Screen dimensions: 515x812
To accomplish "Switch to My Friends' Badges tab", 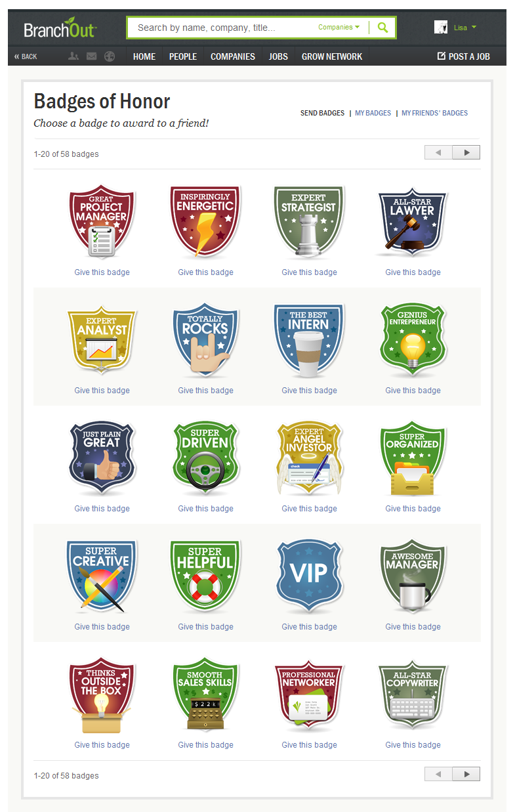I will click(x=434, y=113).
